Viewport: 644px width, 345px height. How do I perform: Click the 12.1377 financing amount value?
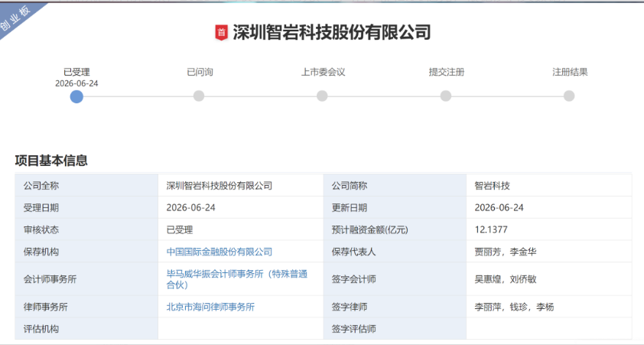[x=491, y=229]
